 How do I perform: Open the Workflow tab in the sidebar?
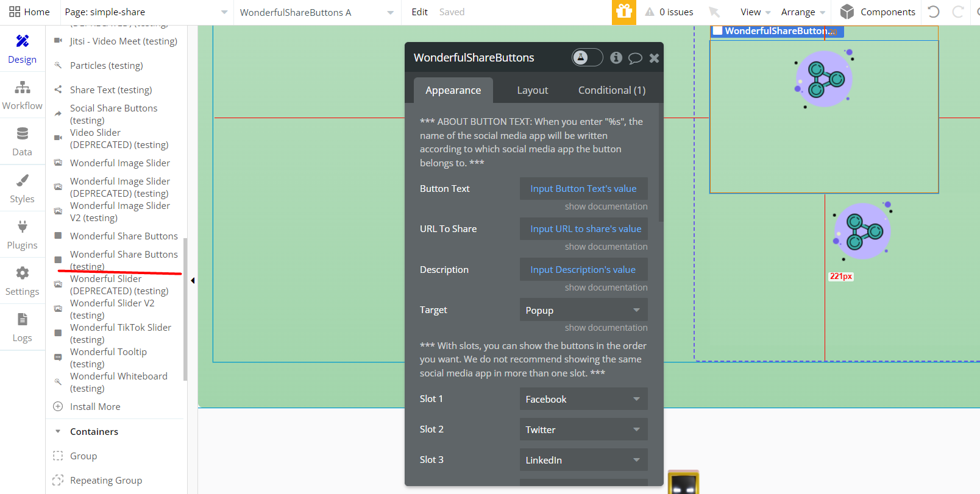(23, 96)
